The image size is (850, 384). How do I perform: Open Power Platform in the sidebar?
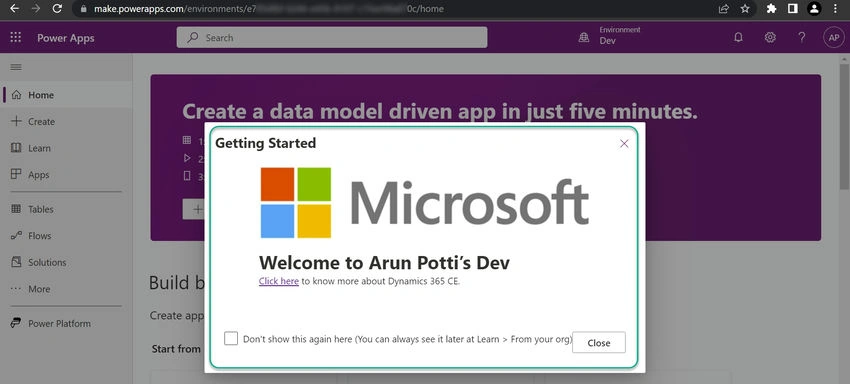point(66,323)
